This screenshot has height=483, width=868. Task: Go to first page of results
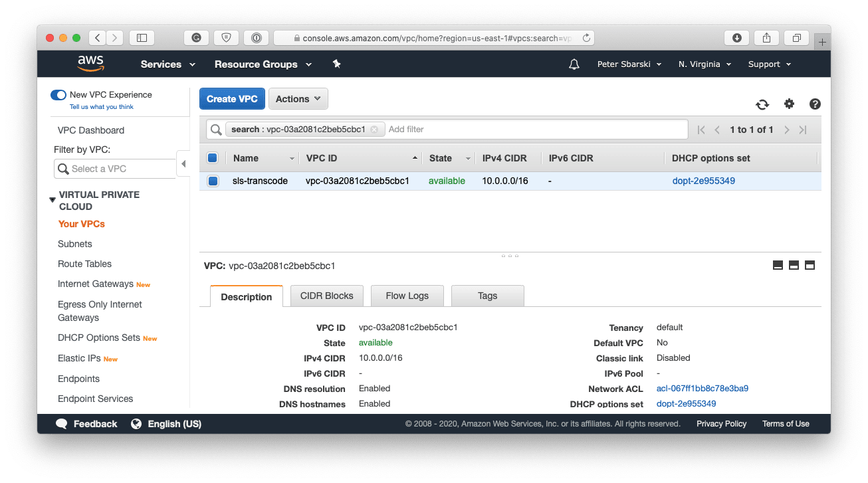[x=701, y=130]
